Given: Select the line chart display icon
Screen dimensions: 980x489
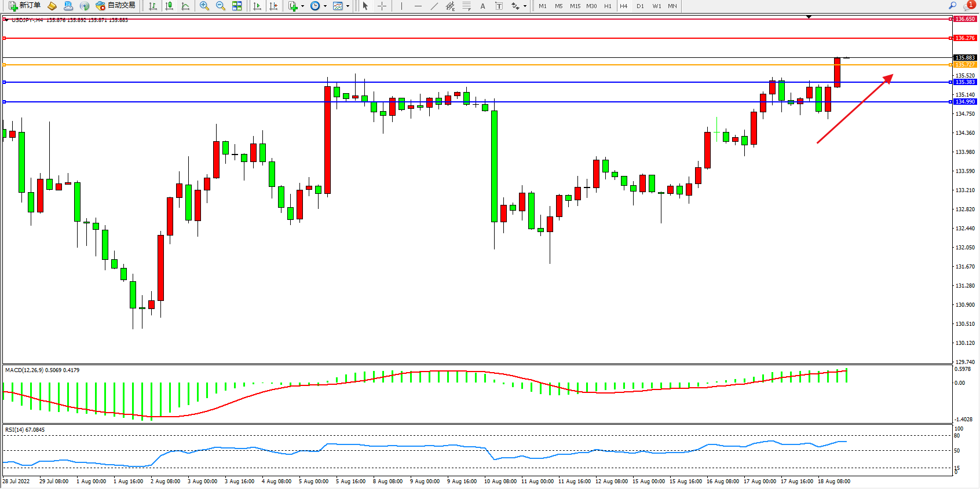Looking at the screenshot, I should [185, 6].
